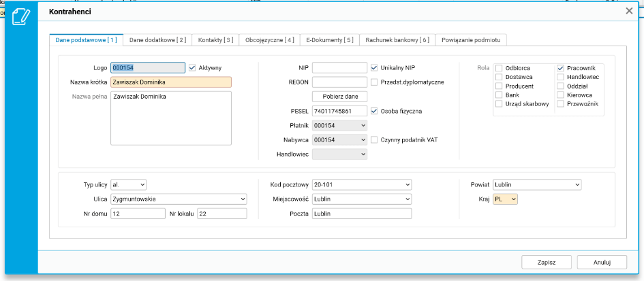The height and width of the screenshot is (281, 644).
Task: Click the Poczta input field
Action: point(361,214)
